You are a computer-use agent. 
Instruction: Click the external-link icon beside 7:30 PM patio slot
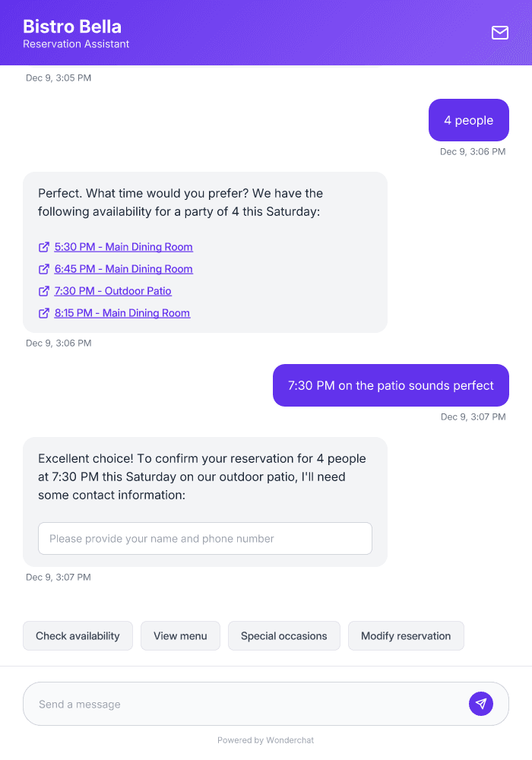[43, 291]
